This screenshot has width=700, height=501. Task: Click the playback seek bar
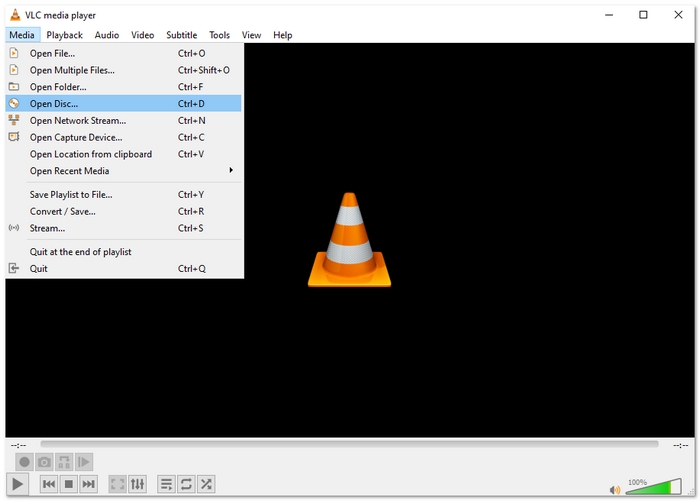[x=349, y=444]
